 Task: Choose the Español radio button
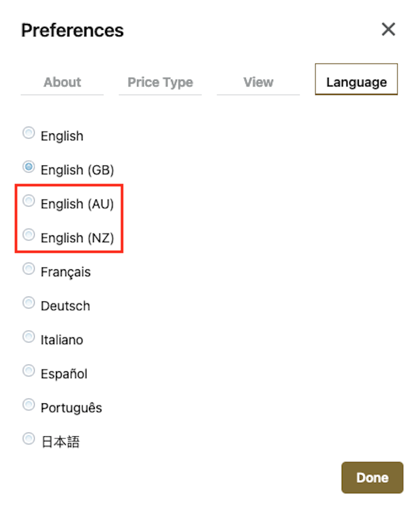tap(29, 371)
